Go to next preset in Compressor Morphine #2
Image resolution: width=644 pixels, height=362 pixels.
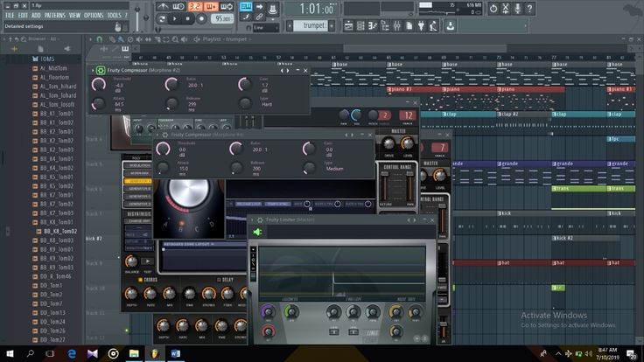pyautogui.click(x=288, y=71)
